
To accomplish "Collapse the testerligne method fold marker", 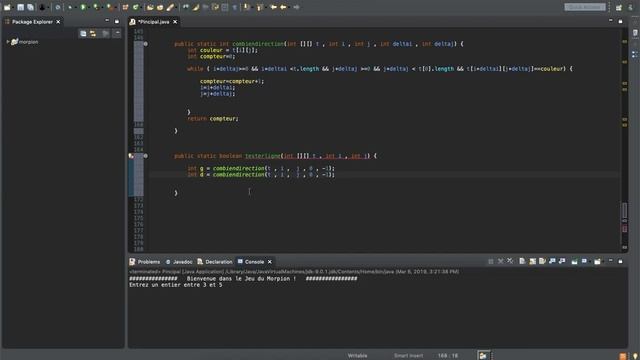I will (x=146, y=156).
